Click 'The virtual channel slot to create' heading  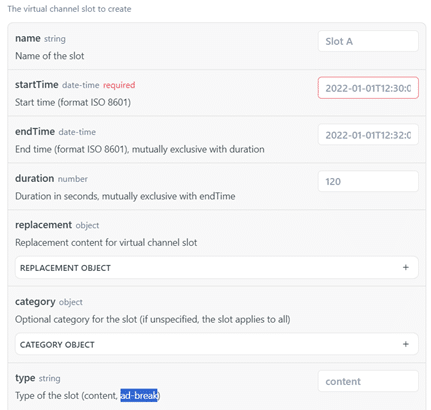(x=69, y=9)
